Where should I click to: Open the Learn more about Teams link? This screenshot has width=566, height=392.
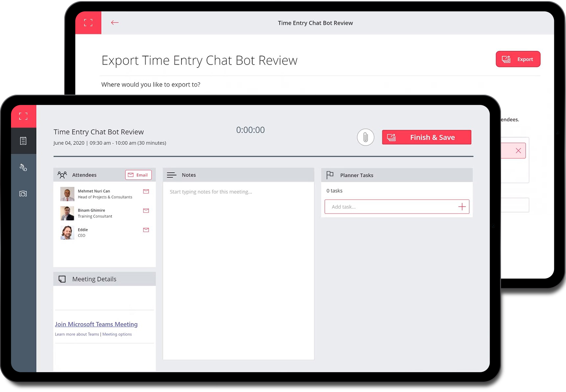point(77,334)
